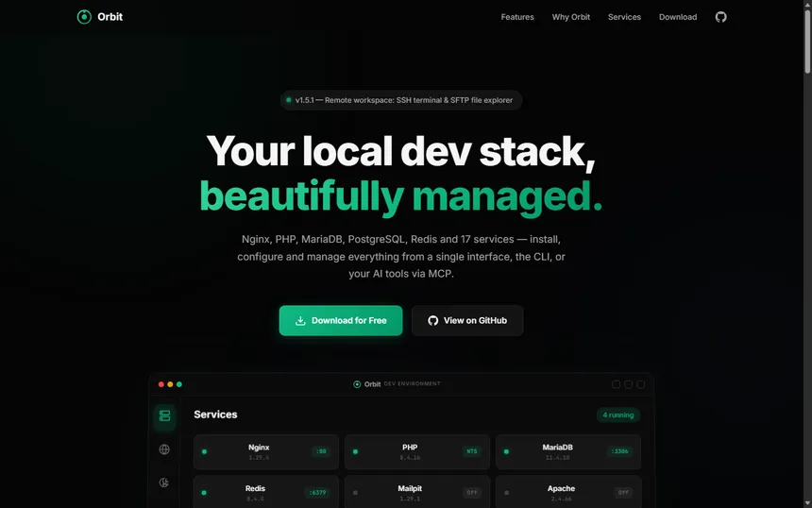
Task: Click the Redis service name
Action: (255, 488)
